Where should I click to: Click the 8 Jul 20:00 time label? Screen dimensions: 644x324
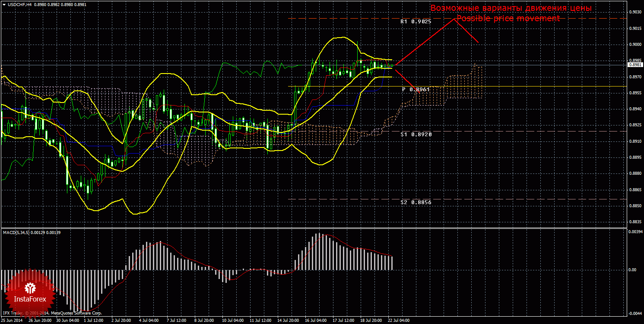coord(204,321)
